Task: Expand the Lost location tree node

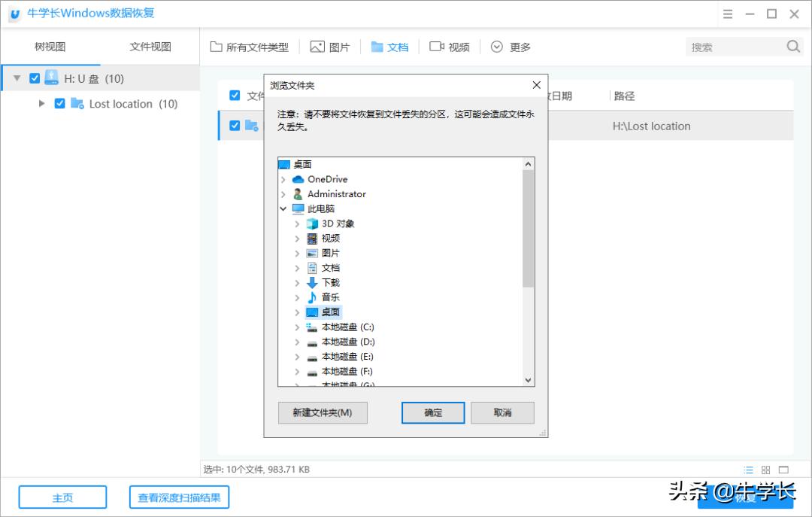Action: [x=42, y=104]
